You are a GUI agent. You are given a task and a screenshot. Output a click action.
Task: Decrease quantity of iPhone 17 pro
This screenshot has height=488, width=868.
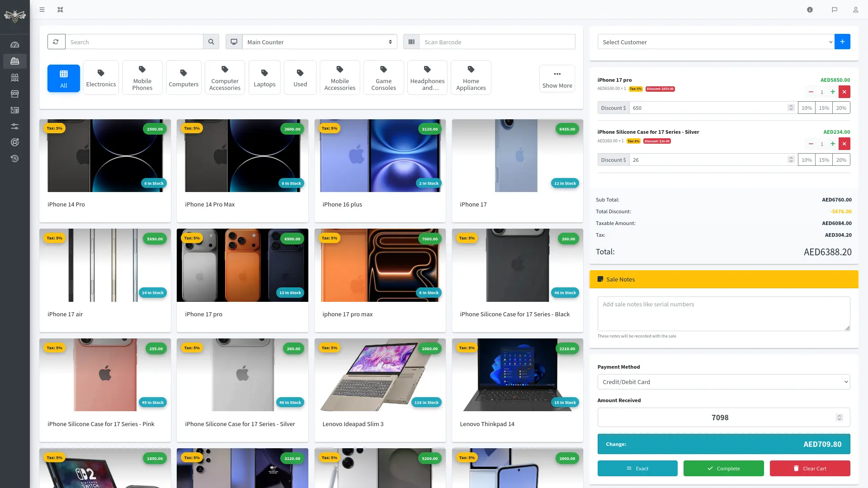click(811, 92)
